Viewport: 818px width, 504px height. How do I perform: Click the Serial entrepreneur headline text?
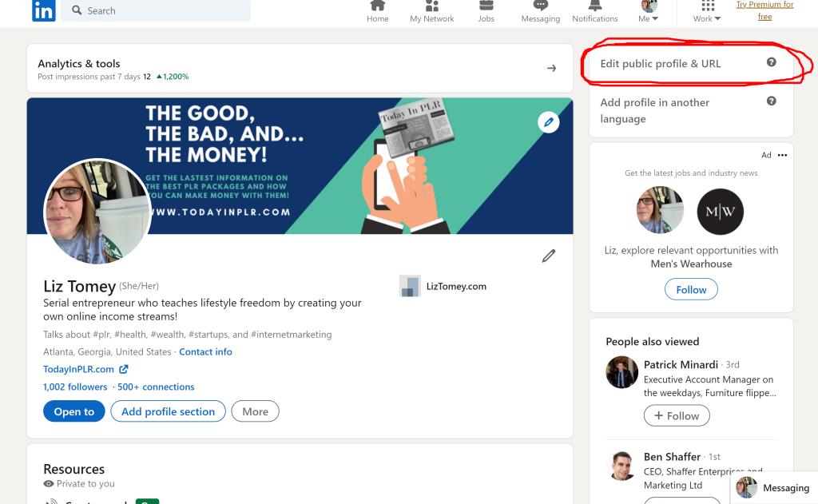(x=202, y=309)
